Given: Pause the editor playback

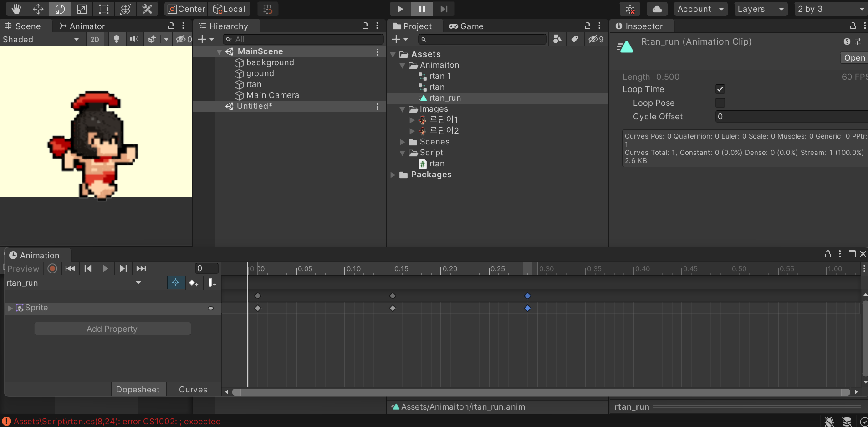Looking at the screenshot, I should [x=422, y=9].
